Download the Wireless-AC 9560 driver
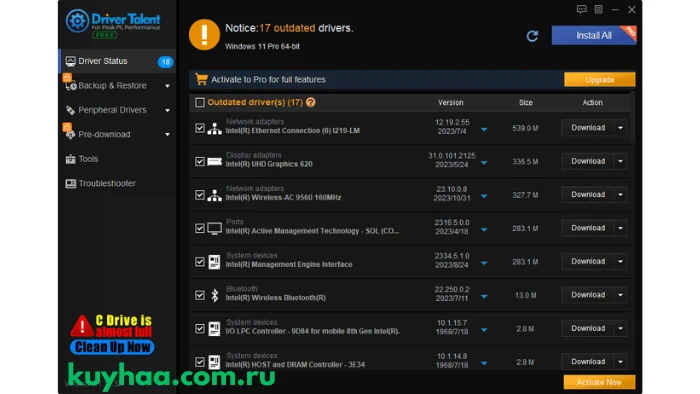The image size is (700, 394). [588, 195]
